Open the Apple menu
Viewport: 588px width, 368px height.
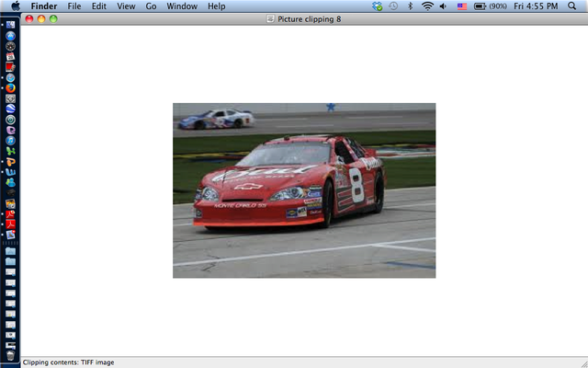click(x=16, y=6)
